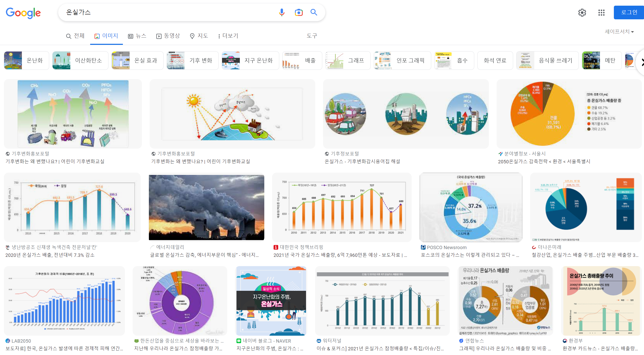
Task: Open the Google apps grid
Action: pyautogui.click(x=601, y=13)
